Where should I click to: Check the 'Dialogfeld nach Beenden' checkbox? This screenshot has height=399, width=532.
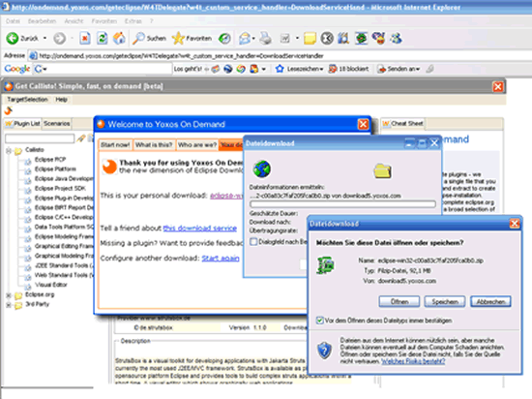pos(253,241)
